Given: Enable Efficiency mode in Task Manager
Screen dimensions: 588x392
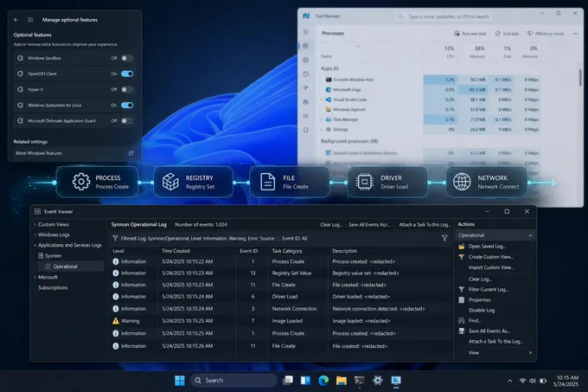Looking at the screenshot, I should tap(546, 34).
